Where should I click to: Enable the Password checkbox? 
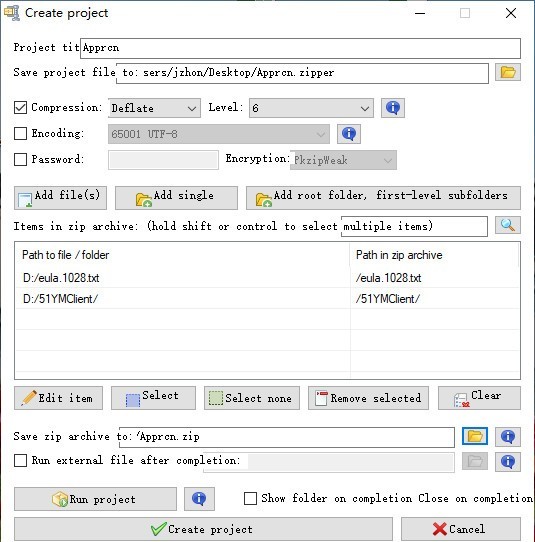[x=20, y=159]
